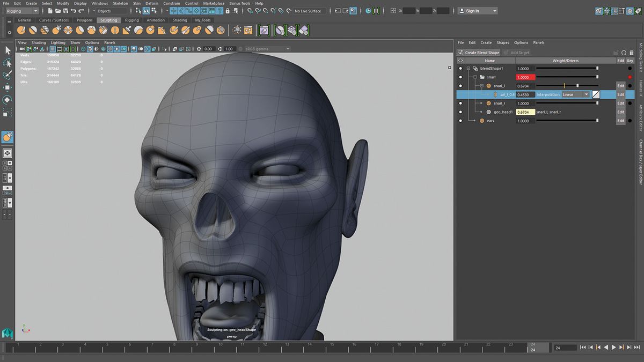This screenshot has width=644, height=362.
Task: Click the refresh icon in the Shape Editor
Action: click(624, 52)
